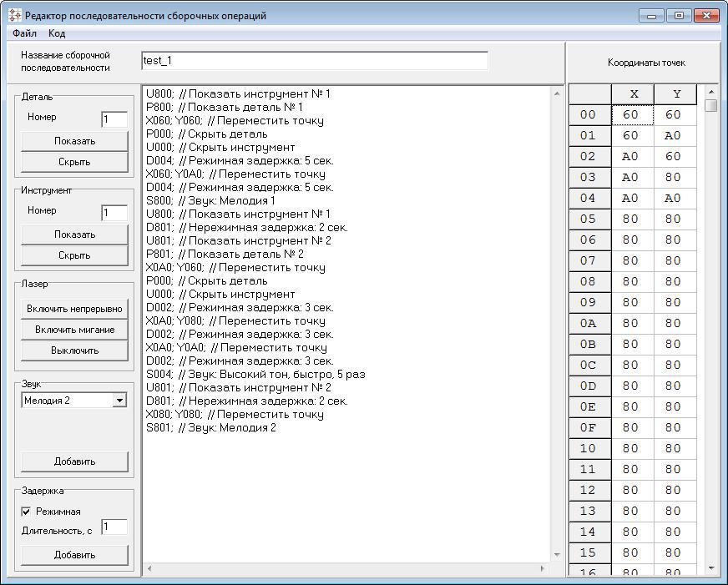The height and width of the screenshot is (585, 728).
Task: Select line 'U801; // Показать инструмент № 2' after D801 2 сек
Action: point(239,241)
